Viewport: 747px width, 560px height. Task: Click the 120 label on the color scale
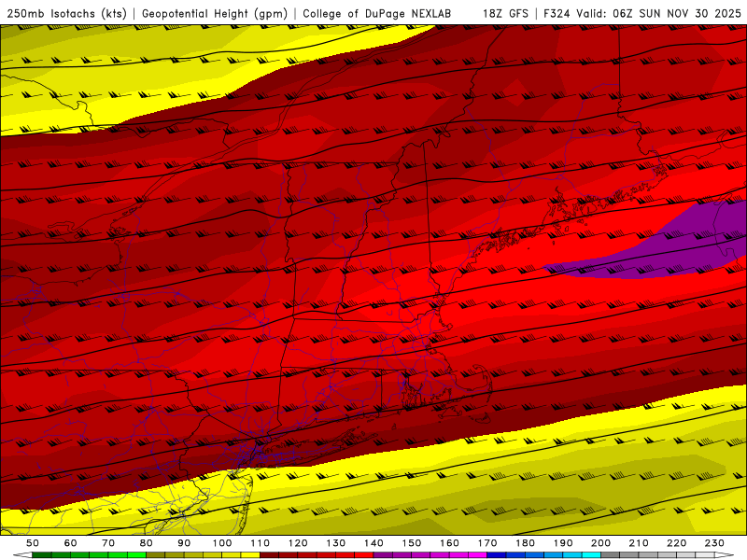298,543
